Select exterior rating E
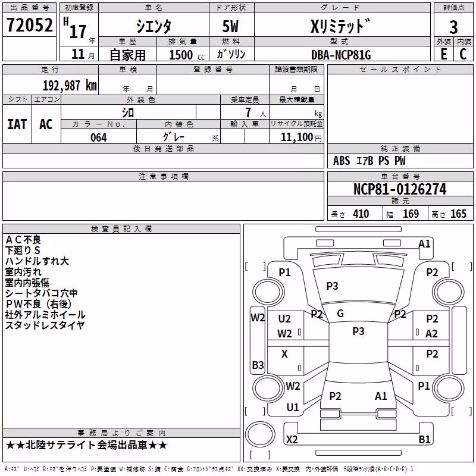The width and height of the screenshot is (476, 476). click(x=443, y=54)
